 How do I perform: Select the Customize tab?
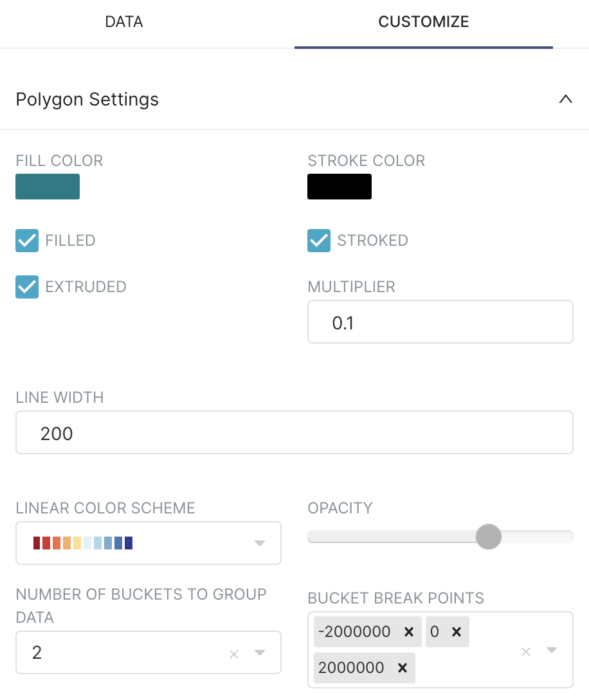tap(423, 22)
